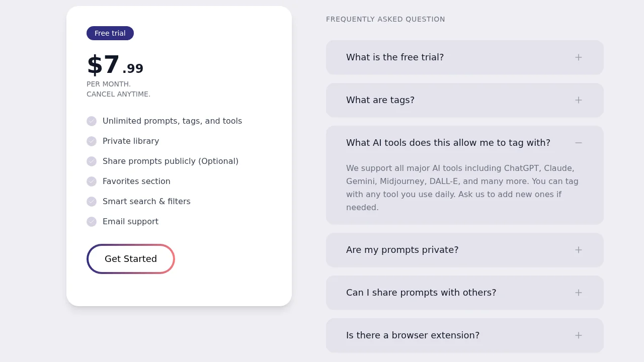Screen dimensions: 644x362
Task: Click the Get Started button
Action: [131, 259]
